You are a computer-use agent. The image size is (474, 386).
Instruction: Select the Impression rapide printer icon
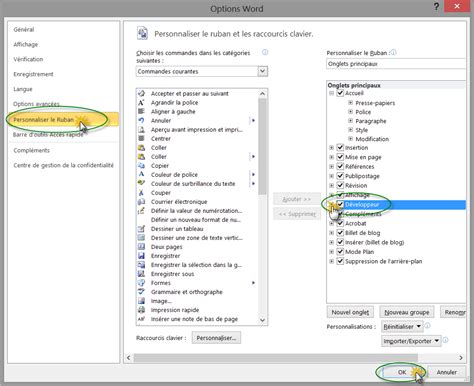[x=141, y=310]
